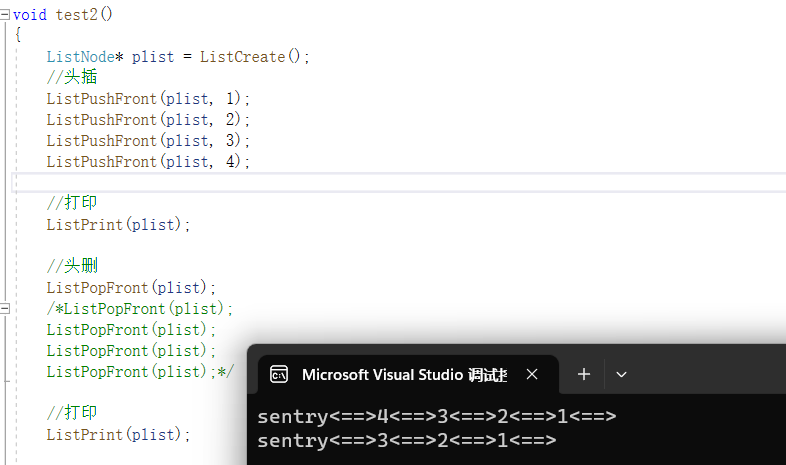Click the first //打印 comment
786x465 pixels.
coord(72,203)
